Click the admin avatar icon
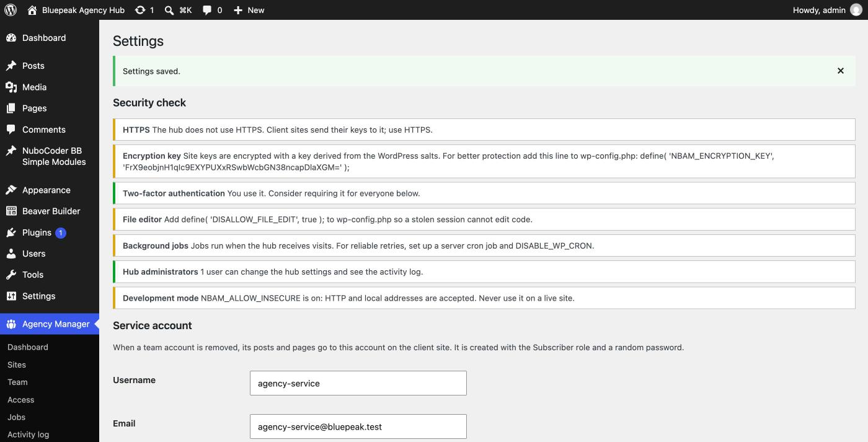The width and height of the screenshot is (868, 442). [x=856, y=10]
